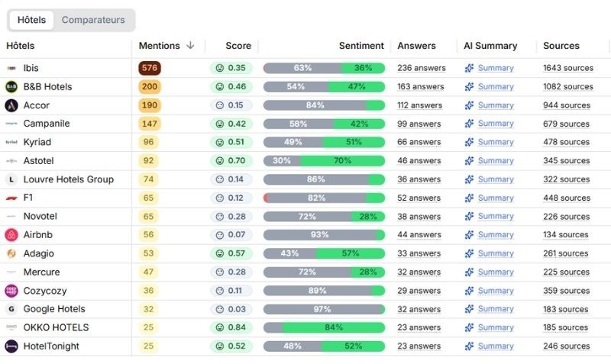Click the B&B Hotels logo icon
The height and width of the screenshot is (364, 611).
click(x=11, y=86)
